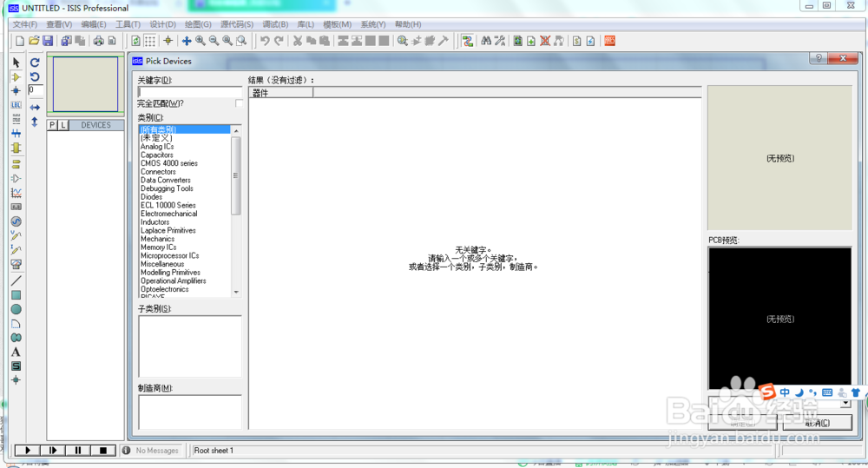Toggle the grid display
This screenshot has width=868, height=468.
point(150,41)
